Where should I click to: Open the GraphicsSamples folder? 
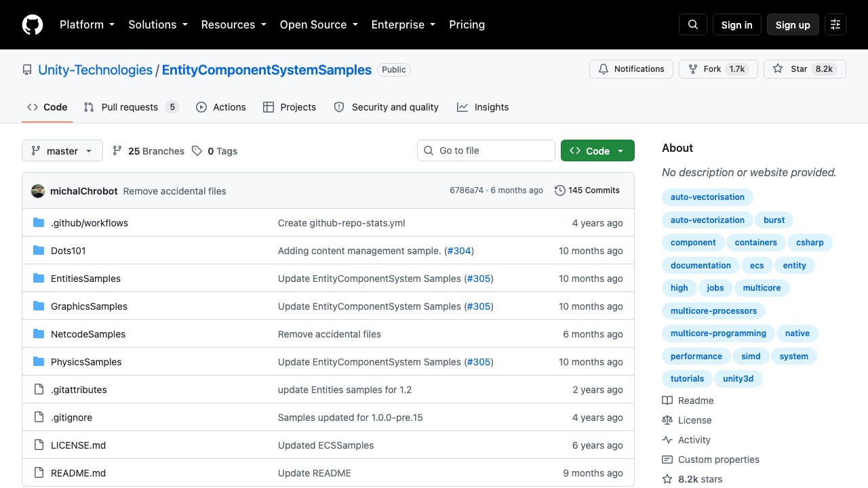[x=89, y=306]
